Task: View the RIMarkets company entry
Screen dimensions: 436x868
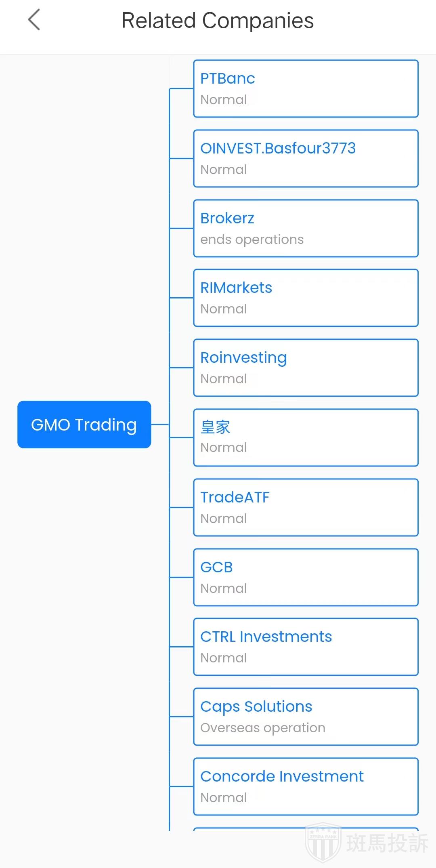Action: coord(306,298)
